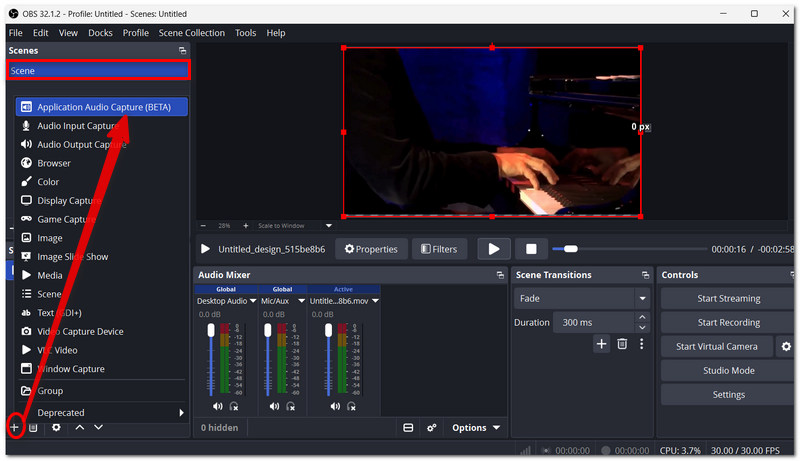Stop media playback with the stop button

pos(531,249)
